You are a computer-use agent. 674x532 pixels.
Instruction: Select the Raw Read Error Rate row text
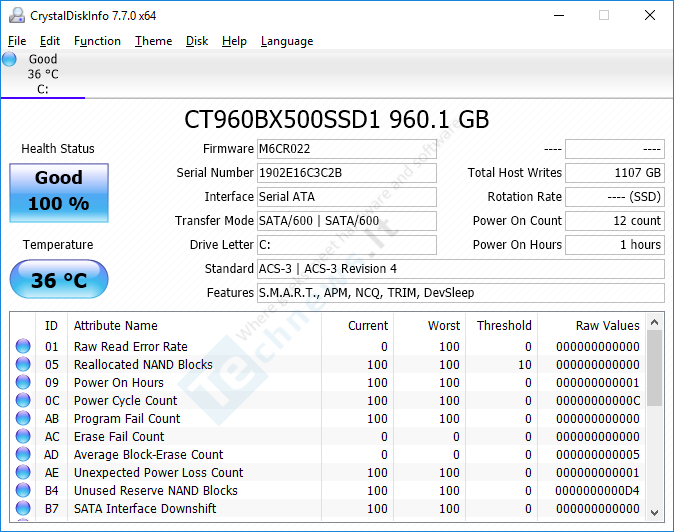pyautogui.click(x=131, y=346)
